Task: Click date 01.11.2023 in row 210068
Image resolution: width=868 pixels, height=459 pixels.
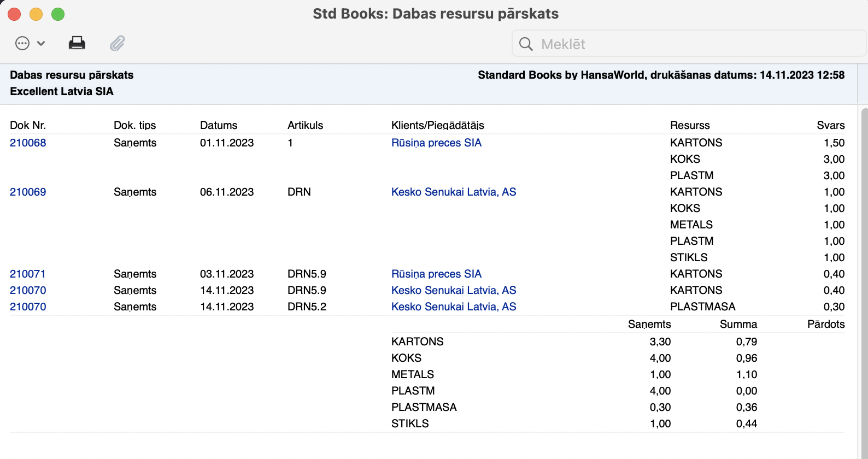Action: pos(227,143)
